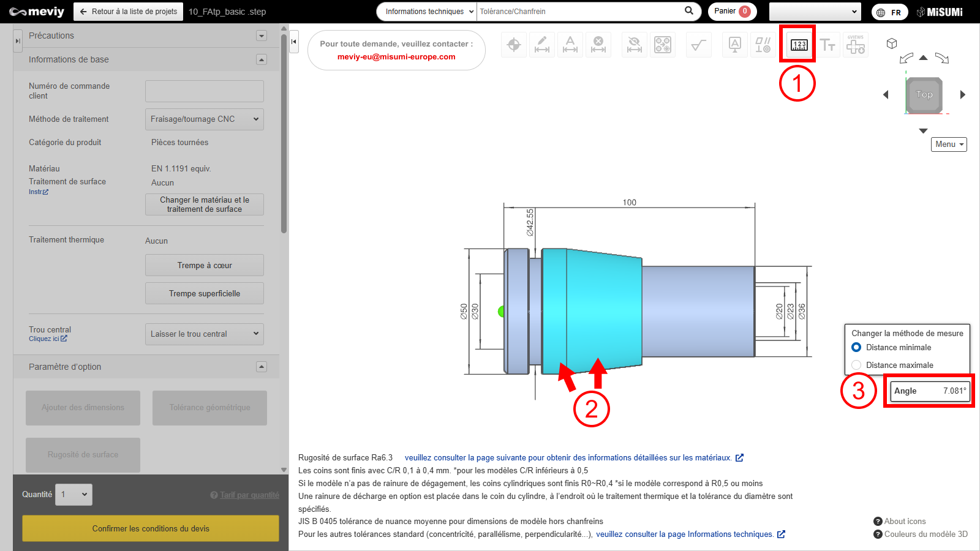Click the isometric cube view icon
980x551 pixels.
[x=892, y=43]
